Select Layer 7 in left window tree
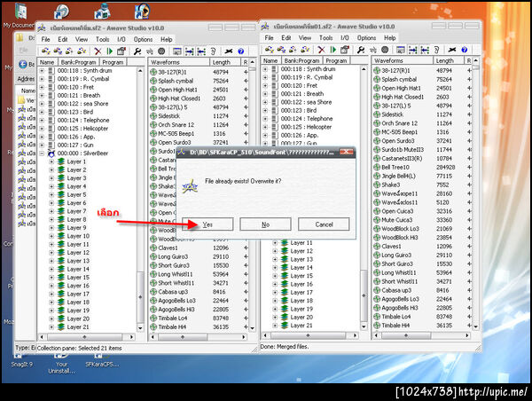The image size is (532, 401). click(76, 211)
